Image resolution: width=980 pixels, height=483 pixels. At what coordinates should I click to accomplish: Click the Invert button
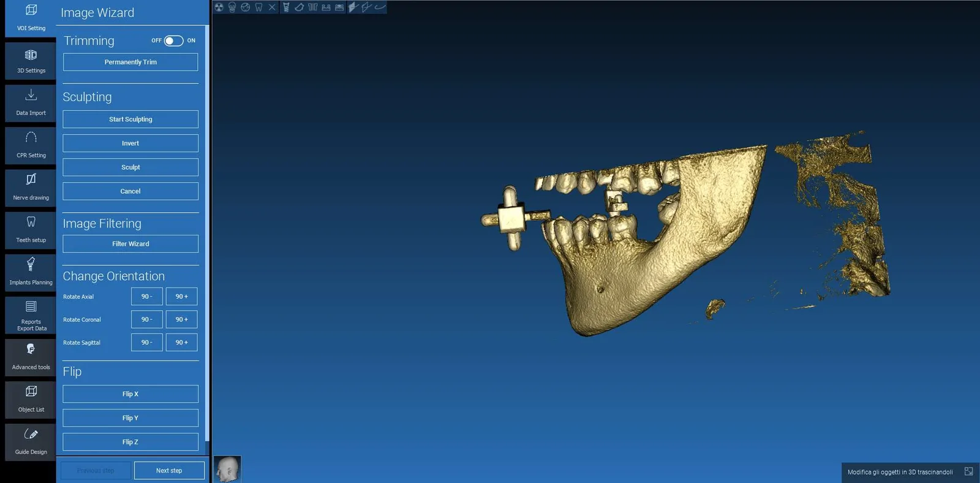coord(130,143)
